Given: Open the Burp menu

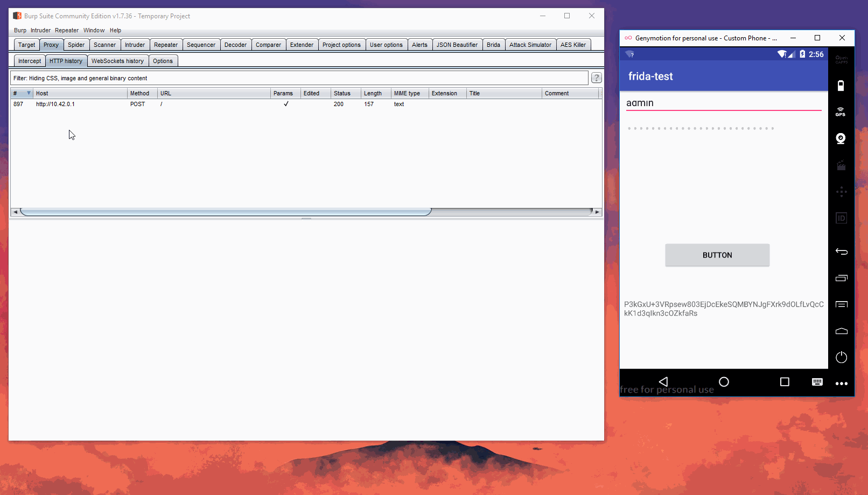Looking at the screenshot, I should pyautogui.click(x=20, y=30).
